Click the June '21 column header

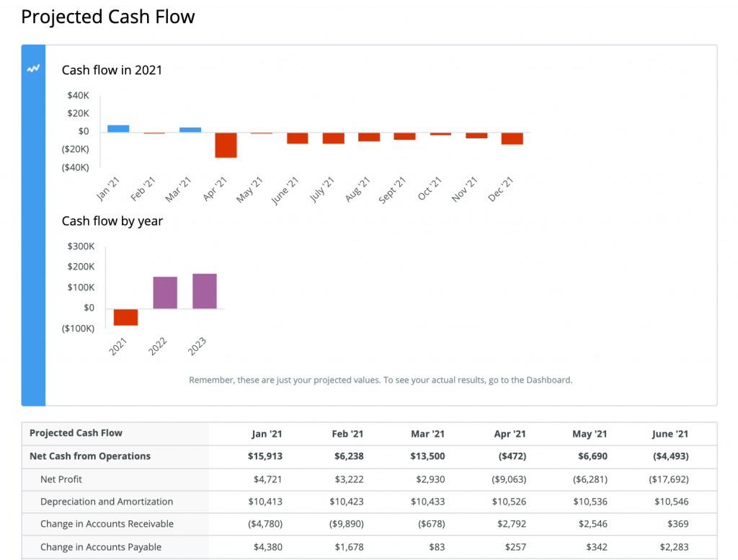click(x=670, y=434)
